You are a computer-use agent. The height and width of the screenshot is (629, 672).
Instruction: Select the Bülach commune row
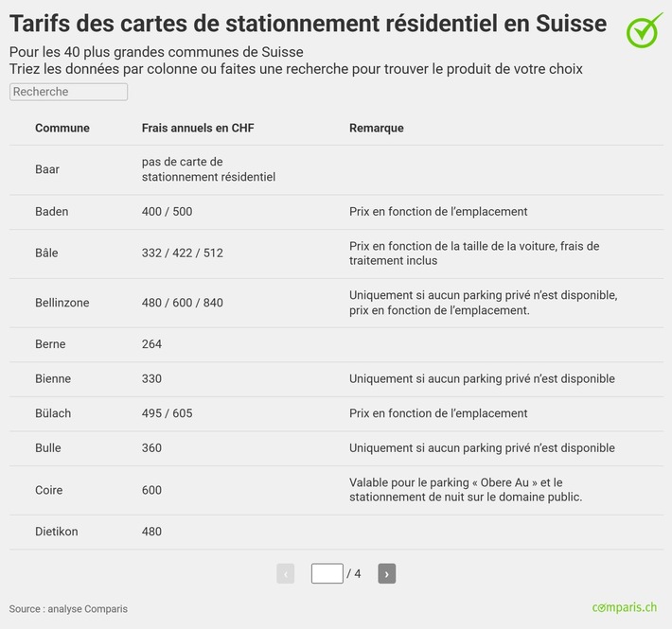53,413
